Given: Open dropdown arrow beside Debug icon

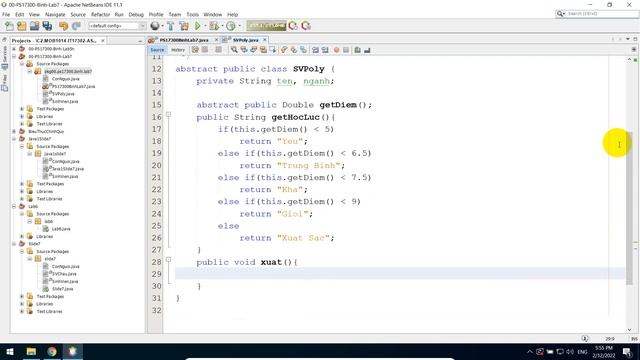Looking at the screenshot, I should tap(222, 26).
